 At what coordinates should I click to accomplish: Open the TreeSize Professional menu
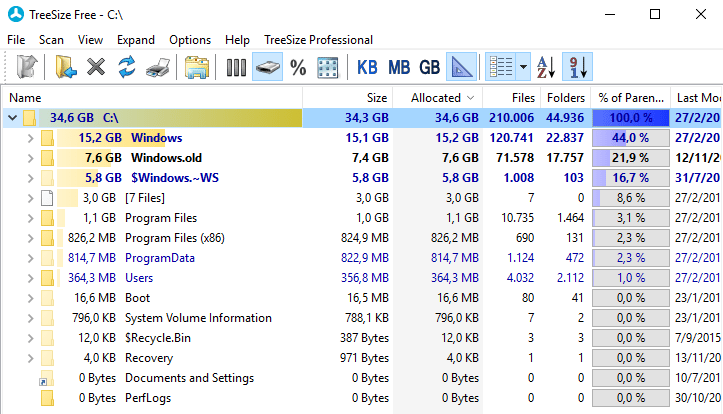click(x=318, y=40)
